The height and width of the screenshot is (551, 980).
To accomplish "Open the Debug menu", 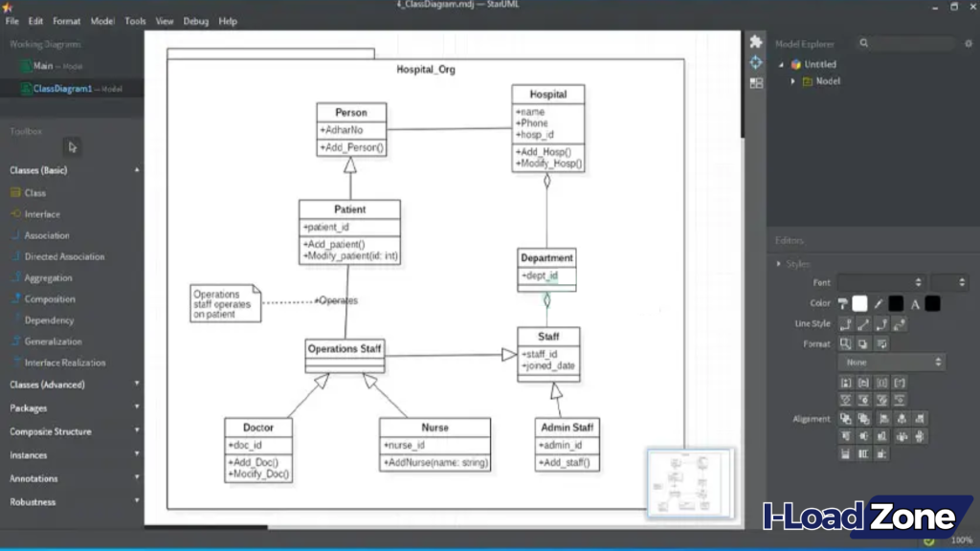I will click(194, 20).
